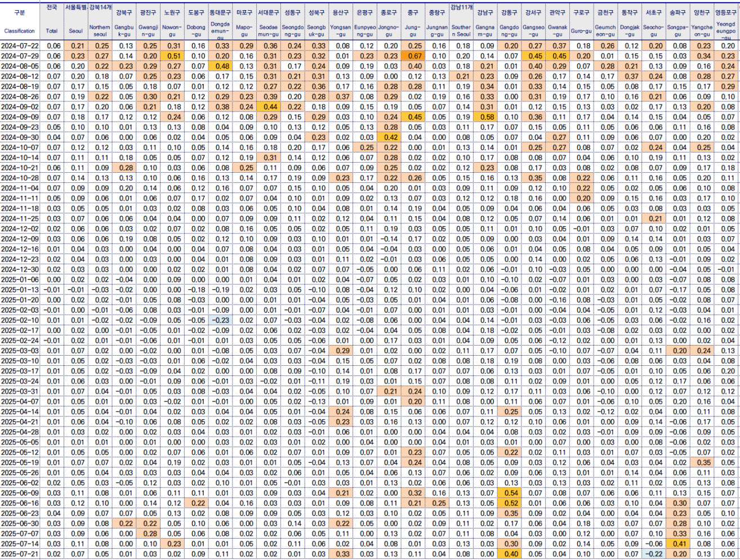Image resolution: width=740 pixels, height=560 pixels.
Task: Select the 전국 column header
Action: 52,8
